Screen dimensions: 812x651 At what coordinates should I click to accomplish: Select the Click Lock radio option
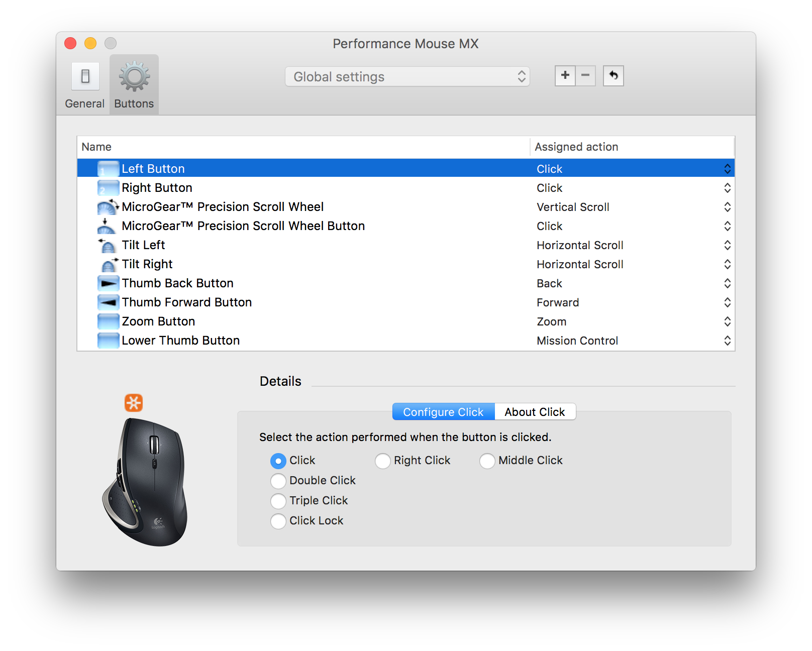pyautogui.click(x=278, y=521)
